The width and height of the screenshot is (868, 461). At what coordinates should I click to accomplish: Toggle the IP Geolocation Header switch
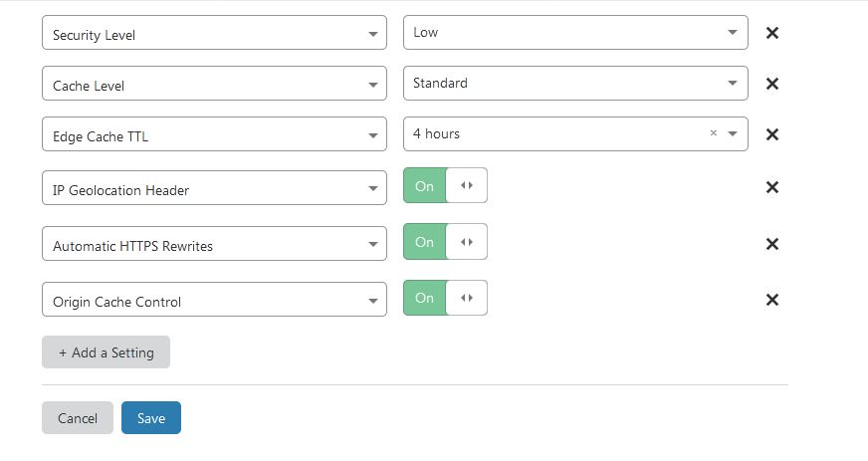(x=445, y=186)
